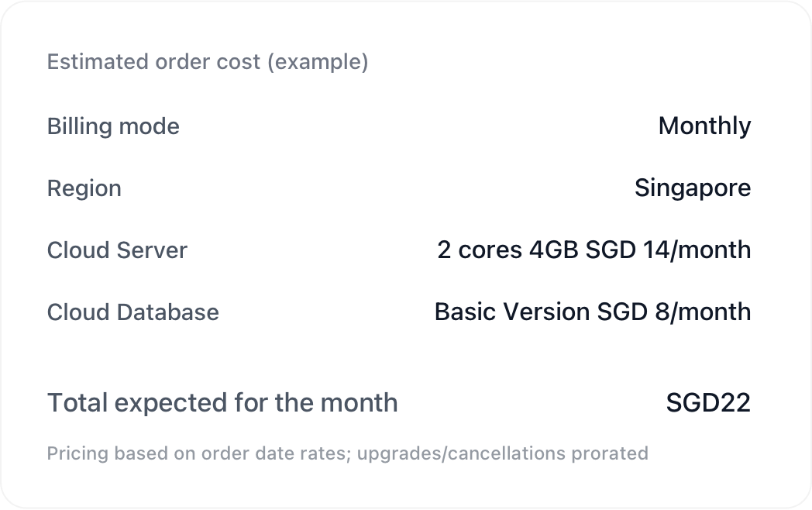Select the "Total expected for the month" label
Screen dimensions: 812x510
point(222,403)
